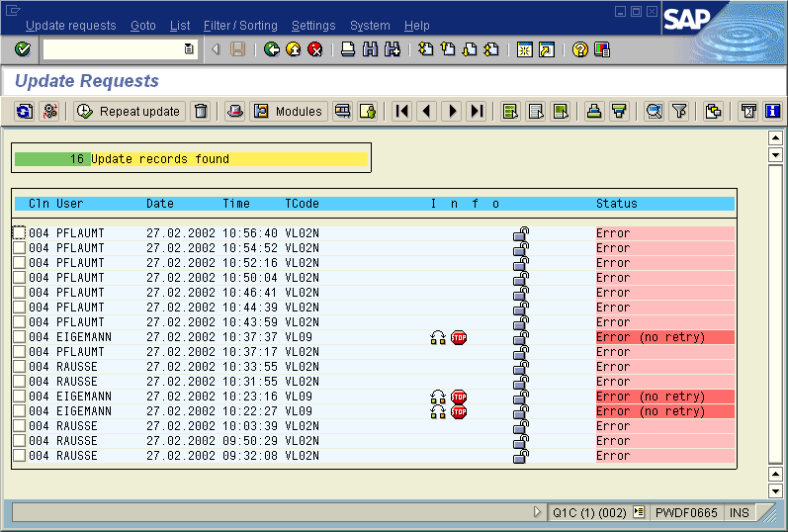Click the Create new session icon
The image size is (788, 532).
pyautogui.click(x=525, y=49)
